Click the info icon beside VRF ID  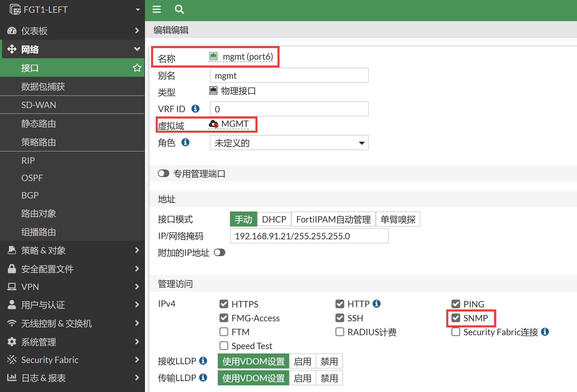click(195, 109)
